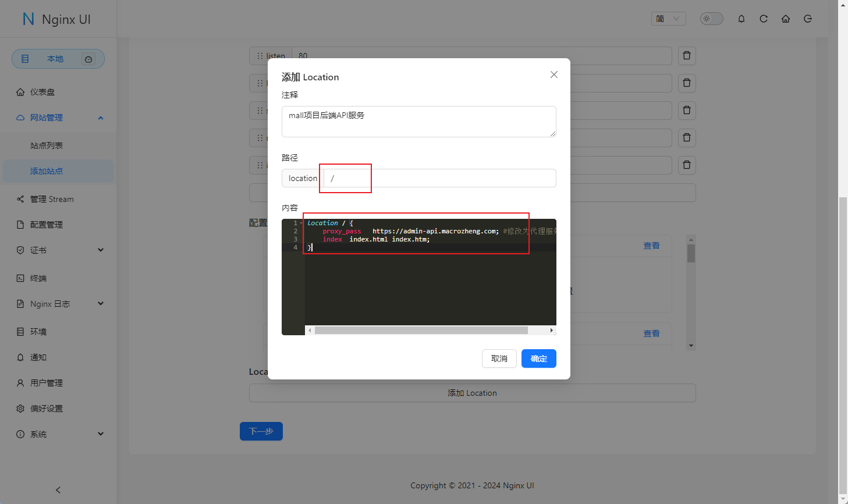The width and height of the screenshot is (848, 504).
Task: Click the 路径 location path input
Action: 439,178
